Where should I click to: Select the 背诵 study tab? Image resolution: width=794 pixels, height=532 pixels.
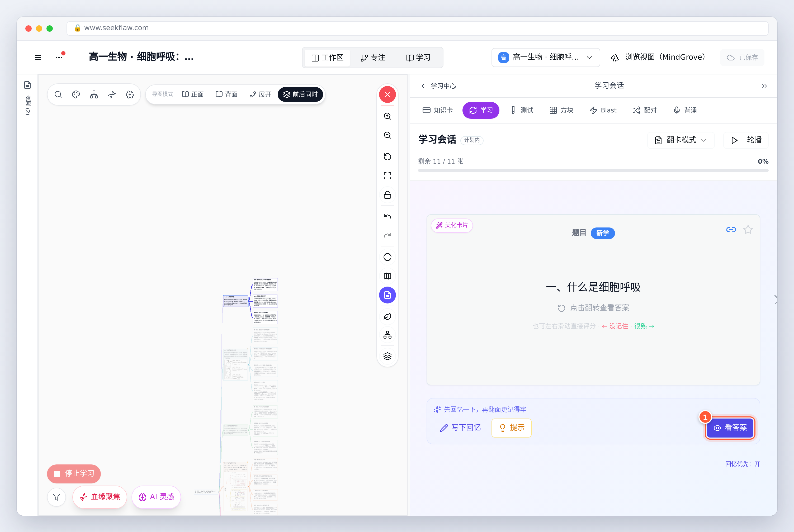tap(685, 110)
